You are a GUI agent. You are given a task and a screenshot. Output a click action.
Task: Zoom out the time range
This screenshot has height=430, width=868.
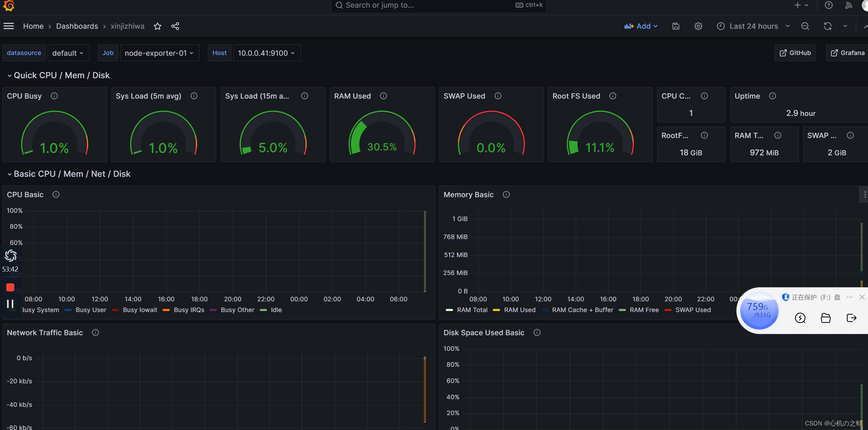pyautogui.click(x=805, y=26)
